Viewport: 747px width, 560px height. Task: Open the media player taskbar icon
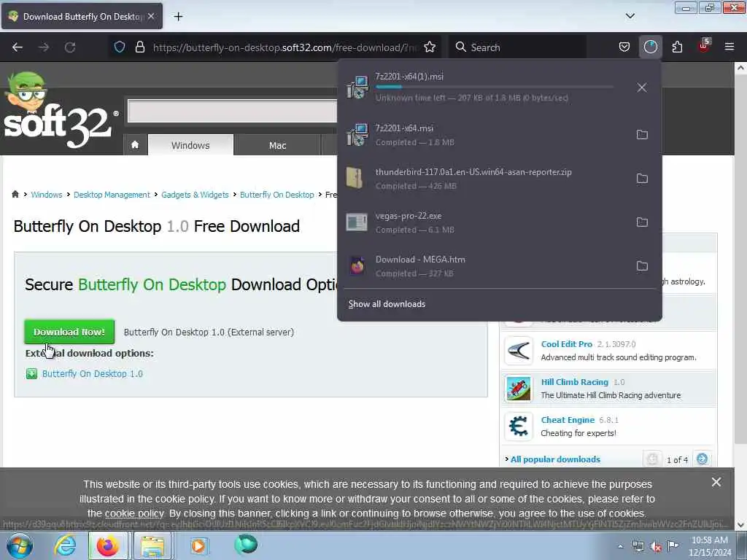click(198, 545)
